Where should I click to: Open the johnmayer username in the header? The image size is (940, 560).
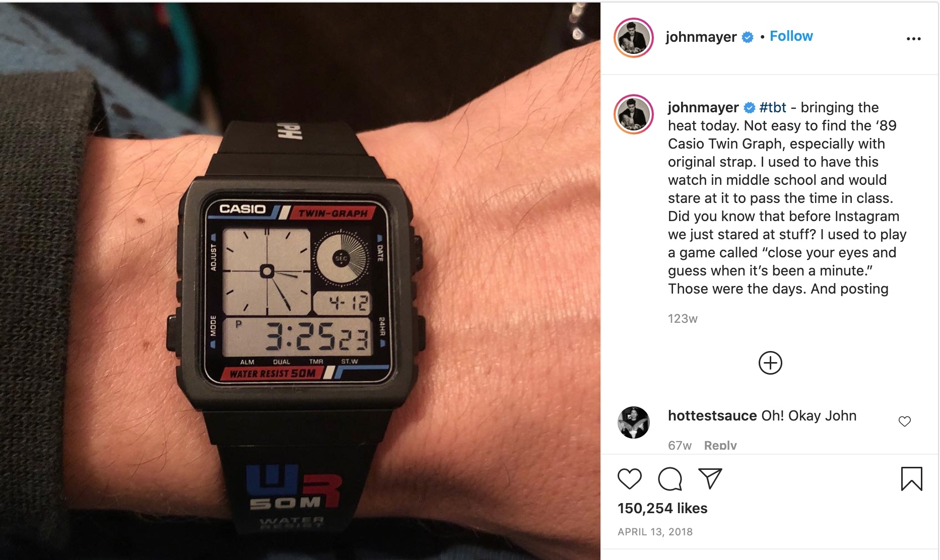click(x=701, y=37)
